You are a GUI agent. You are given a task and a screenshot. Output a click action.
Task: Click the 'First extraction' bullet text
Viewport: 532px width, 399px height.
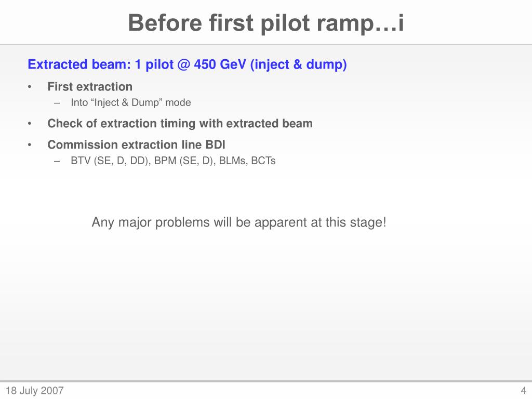(x=90, y=87)
